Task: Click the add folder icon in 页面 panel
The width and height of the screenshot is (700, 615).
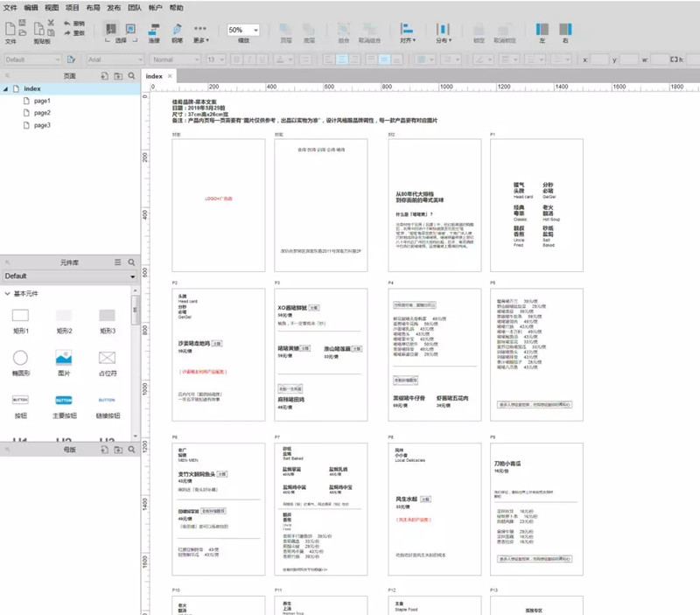Action: pyautogui.click(x=118, y=77)
